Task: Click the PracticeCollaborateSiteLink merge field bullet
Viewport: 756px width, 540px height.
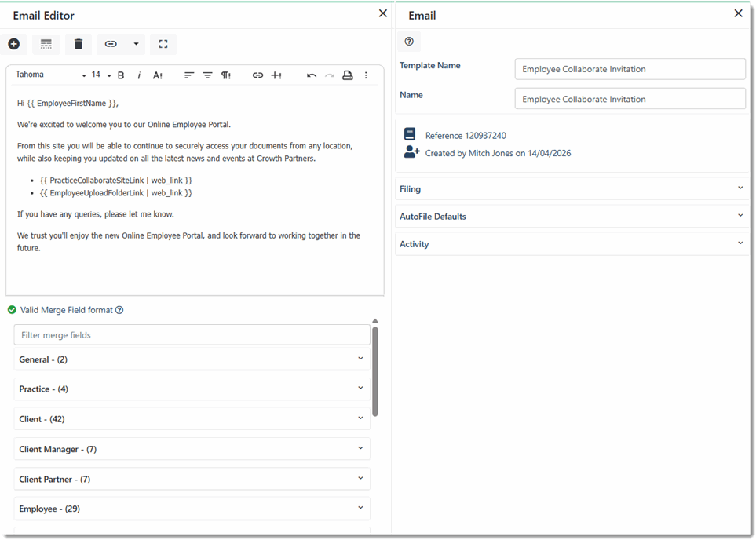Action: coord(115,181)
